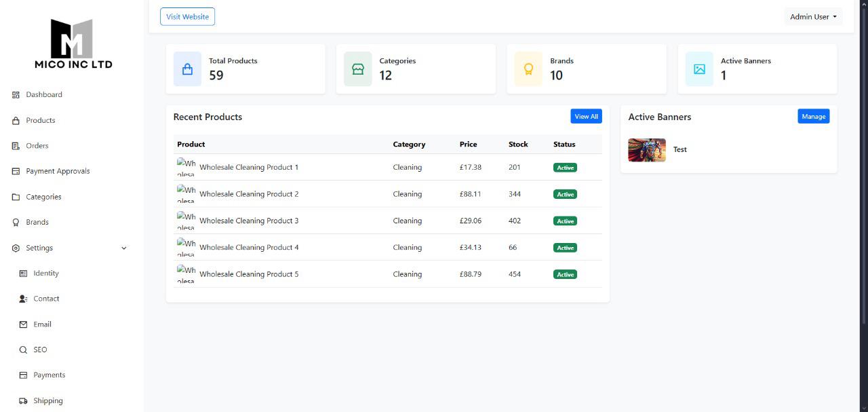Viewport: 868px width, 412px height.
Task: Go to Email settings
Action: click(42, 324)
